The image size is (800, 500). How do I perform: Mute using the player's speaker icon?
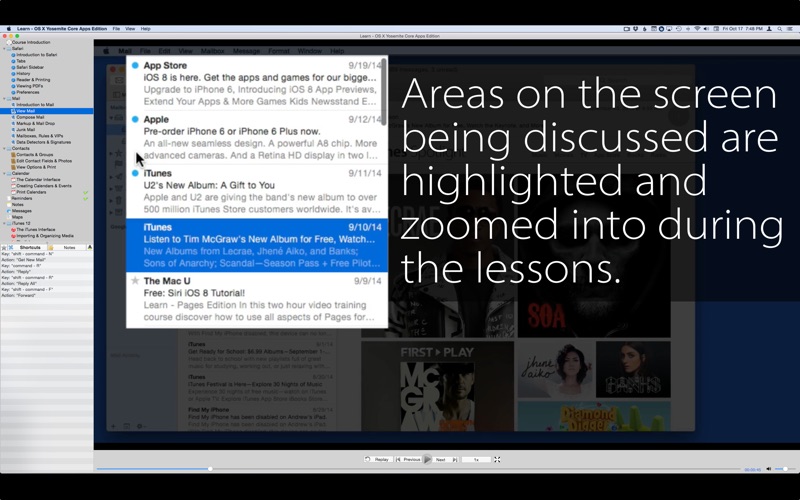click(x=768, y=469)
